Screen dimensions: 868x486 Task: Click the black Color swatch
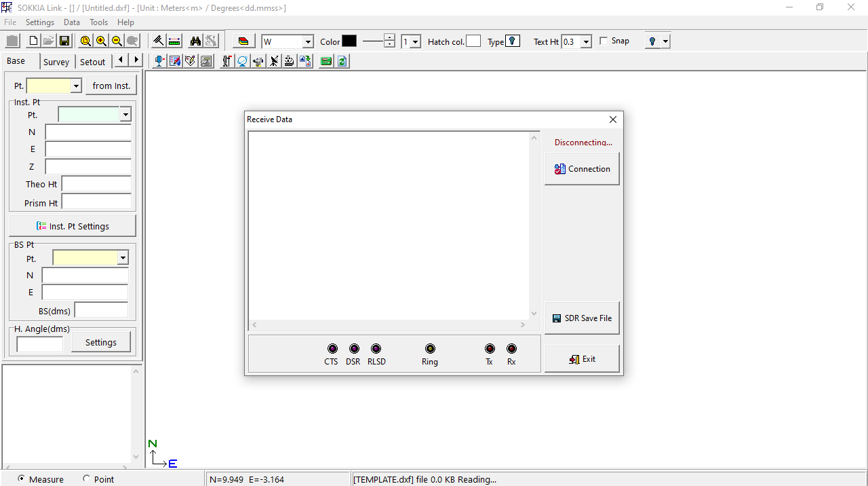tap(349, 41)
